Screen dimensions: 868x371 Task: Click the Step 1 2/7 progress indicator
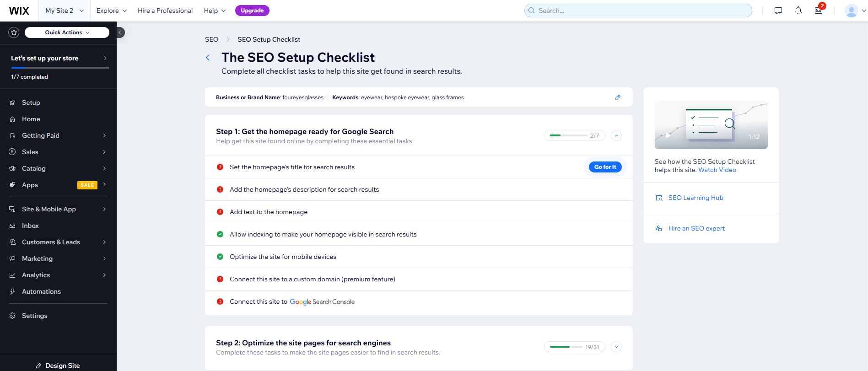pos(574,135)
